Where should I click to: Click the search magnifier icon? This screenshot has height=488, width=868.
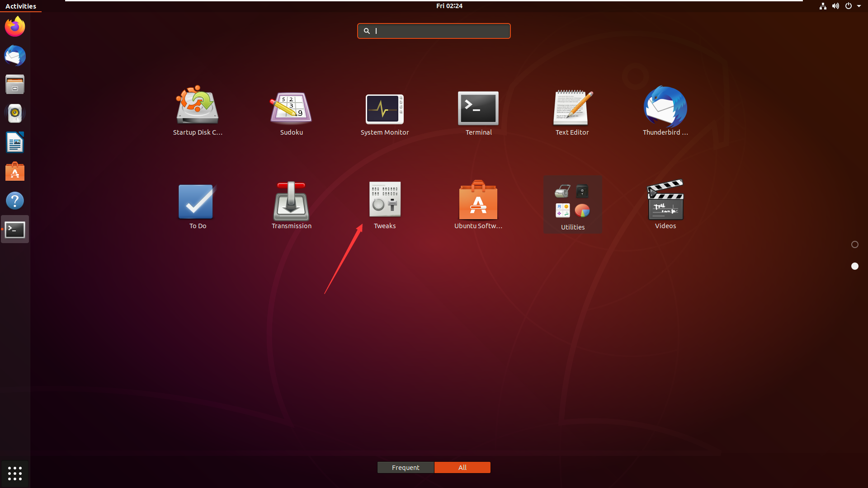click(367, 31)
